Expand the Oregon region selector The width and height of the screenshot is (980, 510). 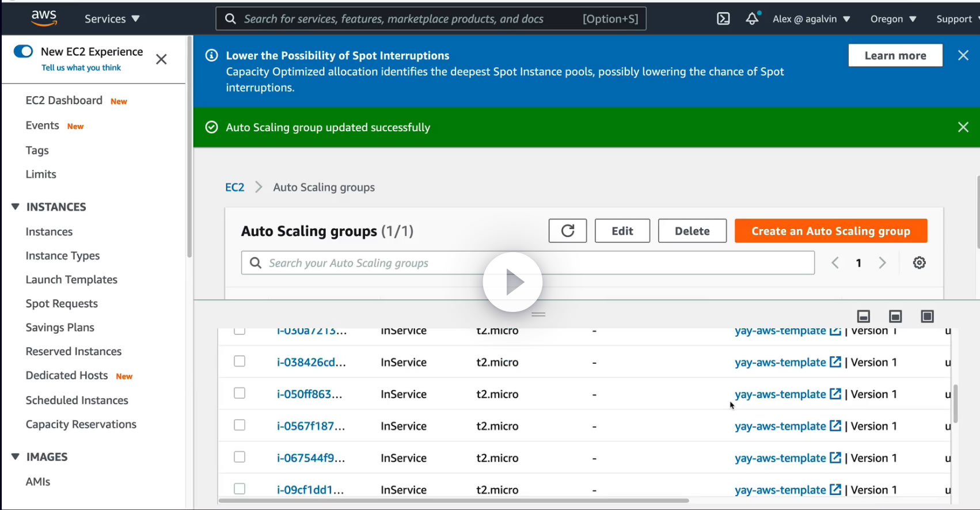tap(892, 19)
